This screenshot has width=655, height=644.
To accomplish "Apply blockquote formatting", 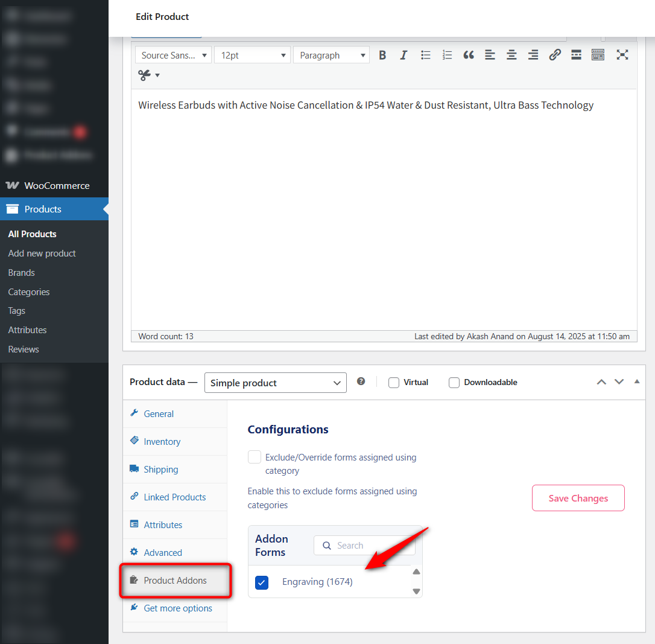I will click(469, 54).
